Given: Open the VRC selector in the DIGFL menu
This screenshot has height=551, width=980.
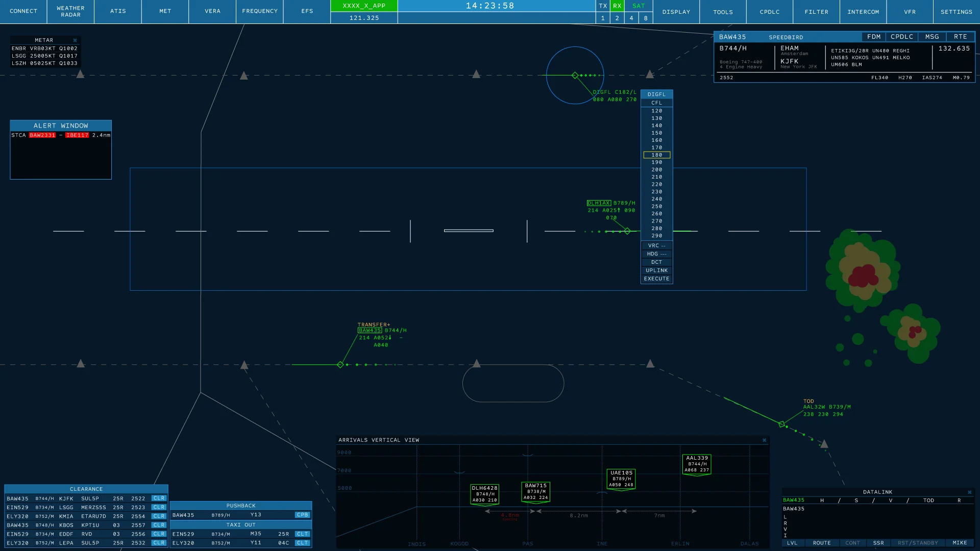Looking at the screenshot, I should click(656, 245).
